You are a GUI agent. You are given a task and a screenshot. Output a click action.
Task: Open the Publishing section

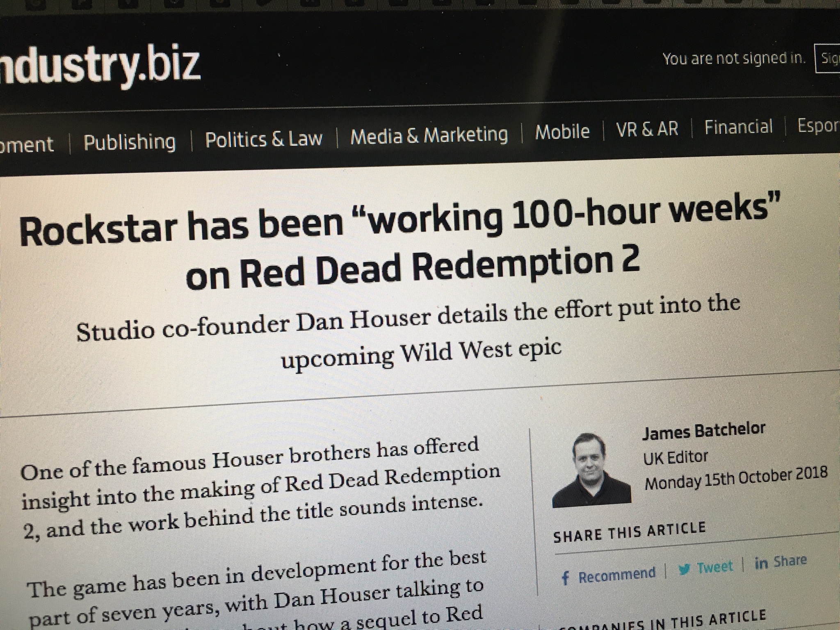tap(130, 142)
